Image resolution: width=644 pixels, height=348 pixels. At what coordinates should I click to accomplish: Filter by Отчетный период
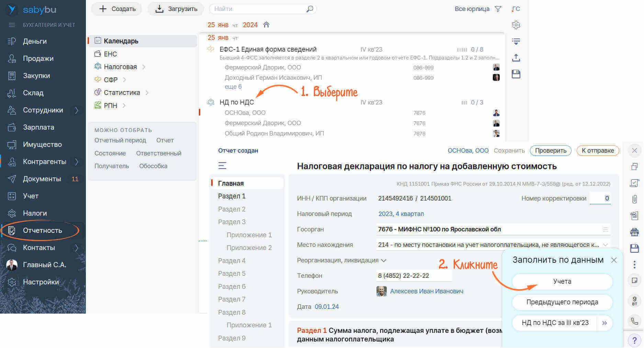[120, 140]
